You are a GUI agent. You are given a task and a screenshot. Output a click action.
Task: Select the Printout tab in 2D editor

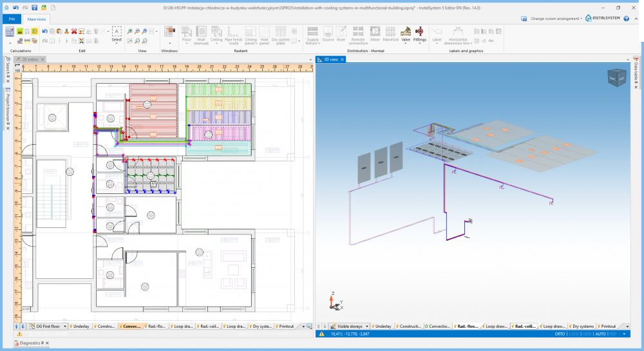click(x=285, y=327)
